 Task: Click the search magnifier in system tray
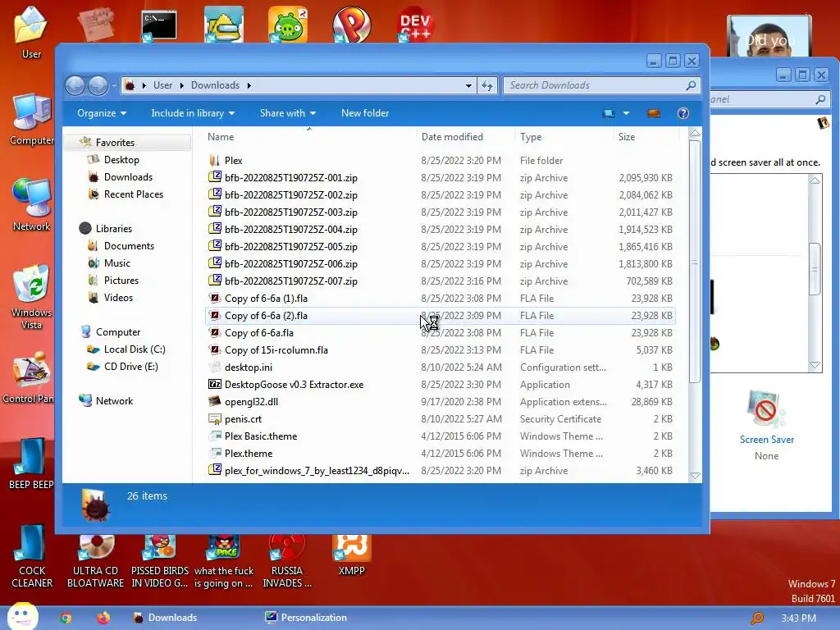point(757,619)
